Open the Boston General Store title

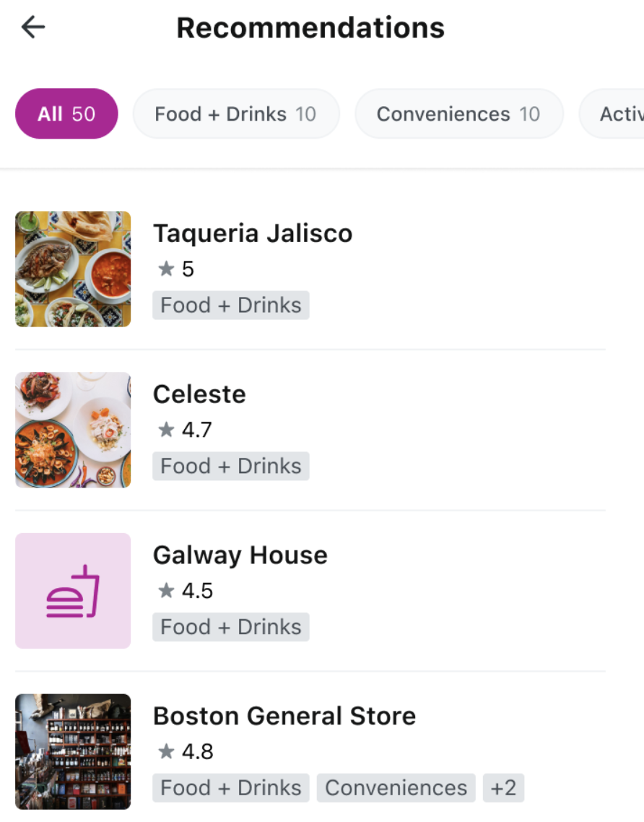[284, 716]
